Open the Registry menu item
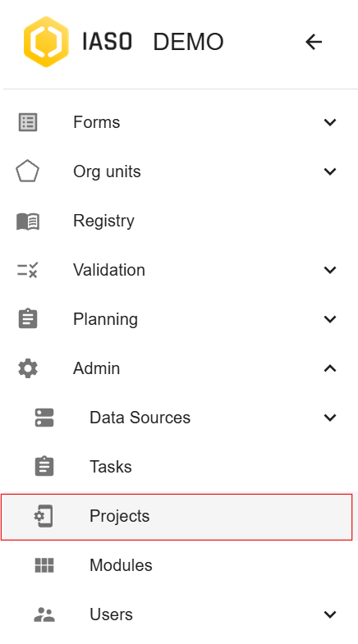358x644 pixels. (x=179, y=221)
